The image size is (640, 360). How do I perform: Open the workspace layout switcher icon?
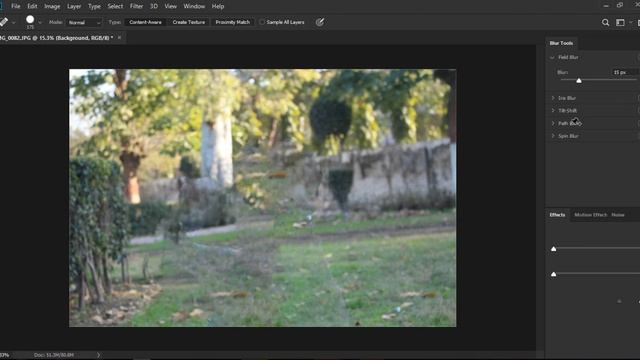[x=620, y=23]
